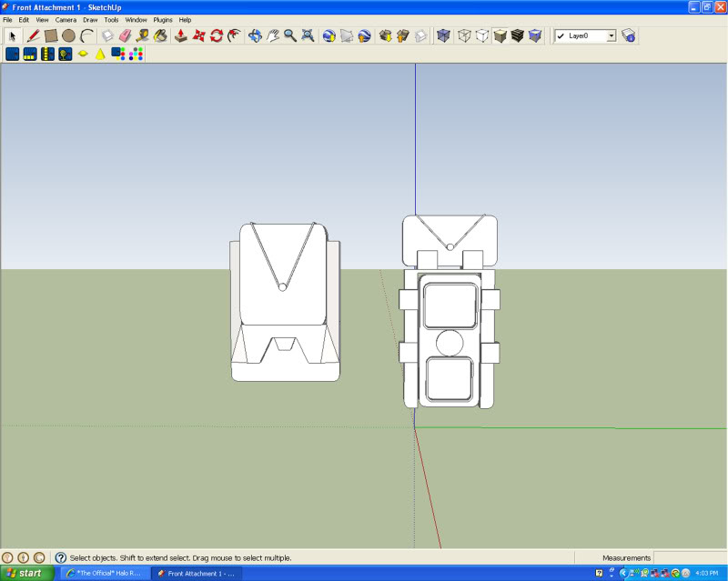Screen dimensions: 728x581
Task: Click Front Attachment 1 taskbar button
Action: pos(197,573)
